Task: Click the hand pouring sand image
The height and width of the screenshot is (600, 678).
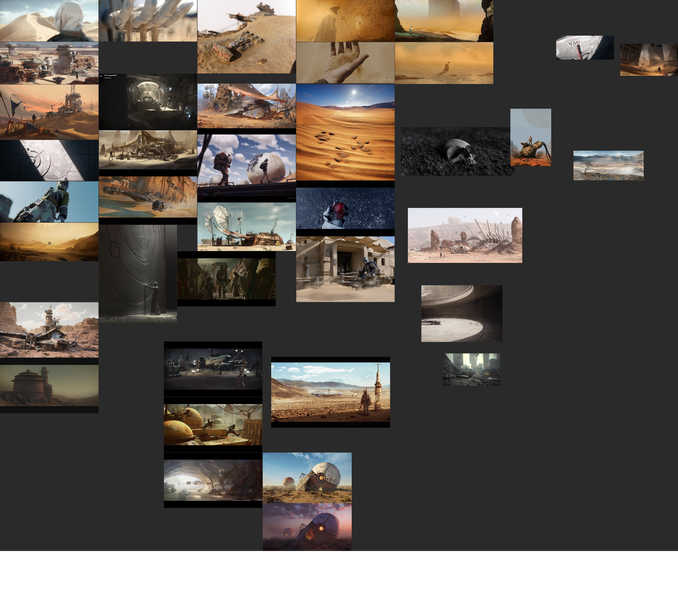Action: [x=345, y=63]
